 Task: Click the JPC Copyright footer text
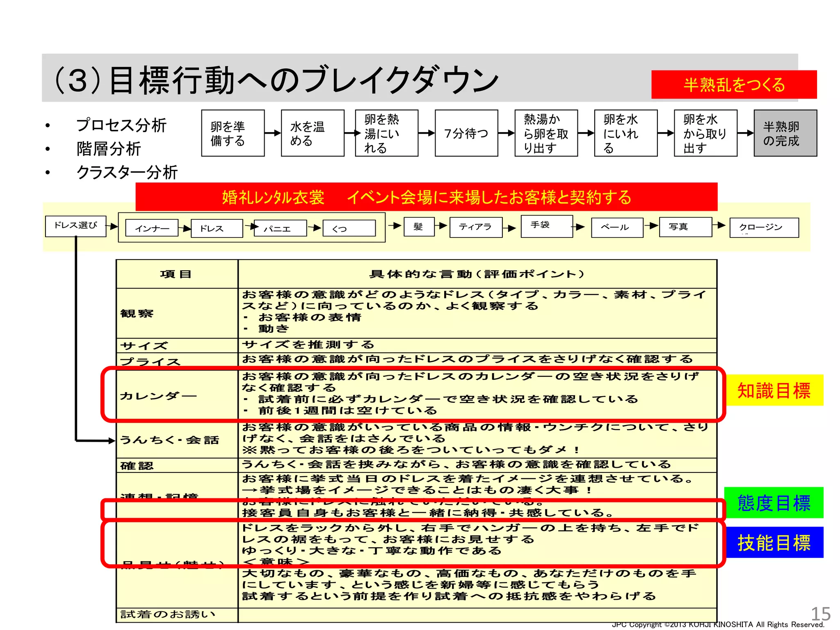[718, 625]
